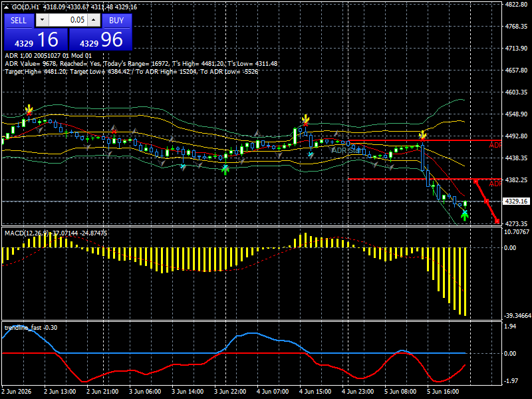Collapse the one-click trading panel triangle beside GOLD,H1
This screenshot has width=532, height=399.
click(x=7, y=7)
